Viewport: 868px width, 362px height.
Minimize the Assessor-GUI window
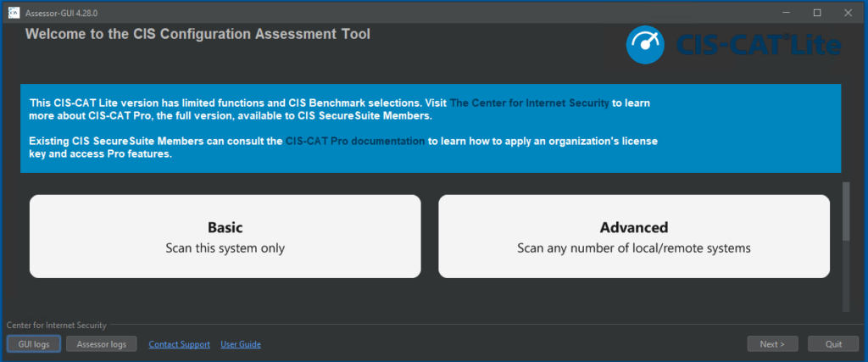click(x=787, y=13)
